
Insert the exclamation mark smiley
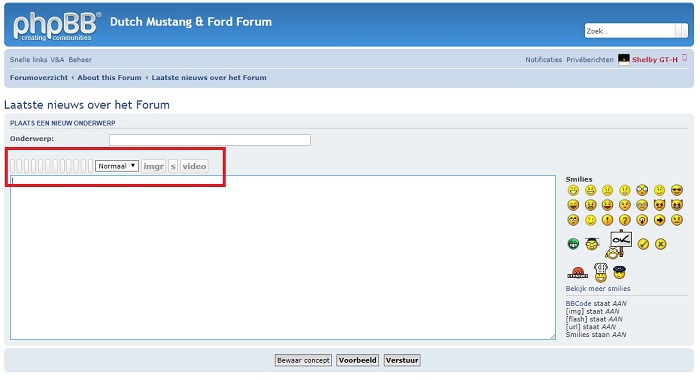coord(607,220)
